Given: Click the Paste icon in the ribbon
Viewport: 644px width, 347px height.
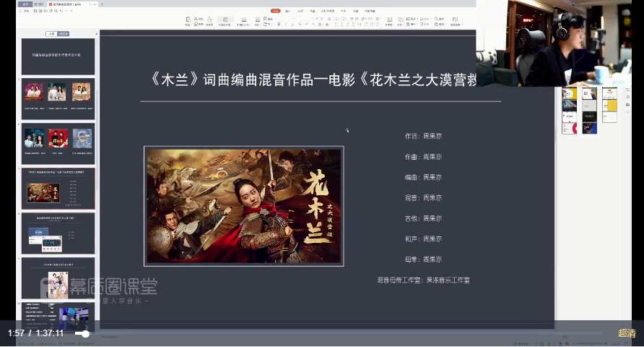Looking at the screenshot, I should pyautogui.click(x=188, y=20).
